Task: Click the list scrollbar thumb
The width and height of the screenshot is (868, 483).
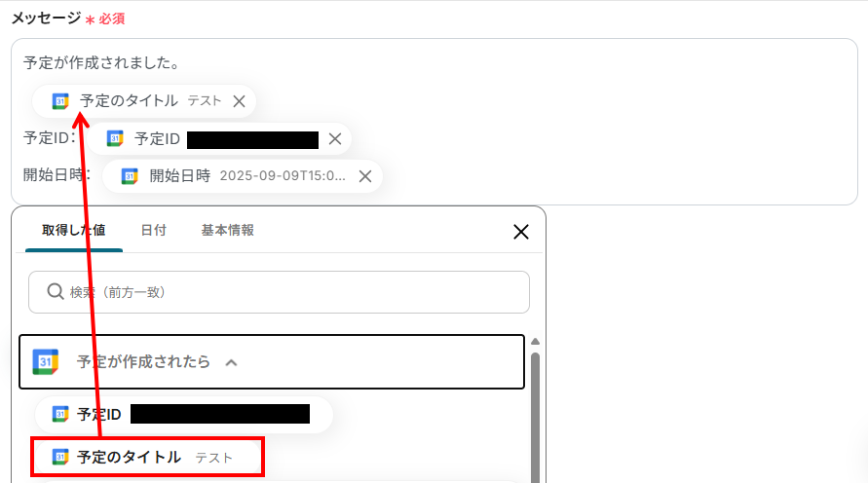Action: [x=535, y=418]
